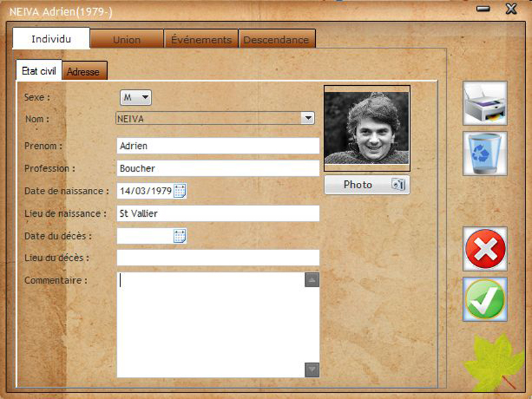
Task: Click the Nom field text NEIVA
Action: pyautogui.click(x=130, y=119)
